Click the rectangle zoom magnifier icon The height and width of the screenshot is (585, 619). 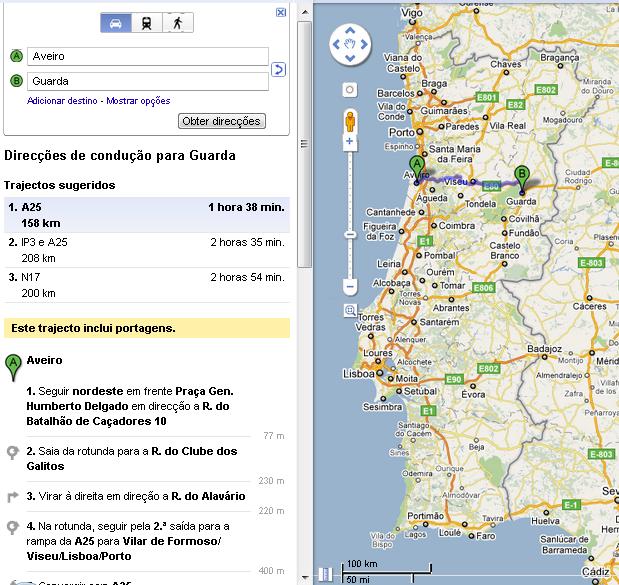(350, 310)
